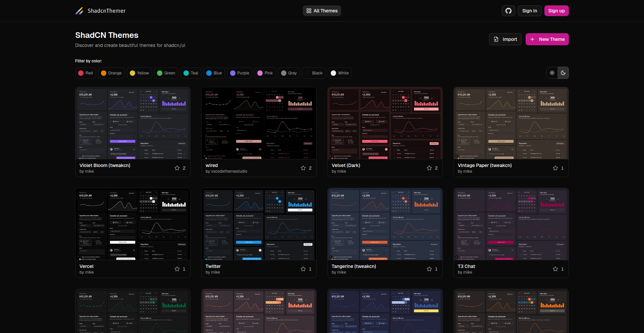Click the "Twitter" theme title
Image resolution: width=644 pixels, height=333 pixels.
click(x=213, y=266)
